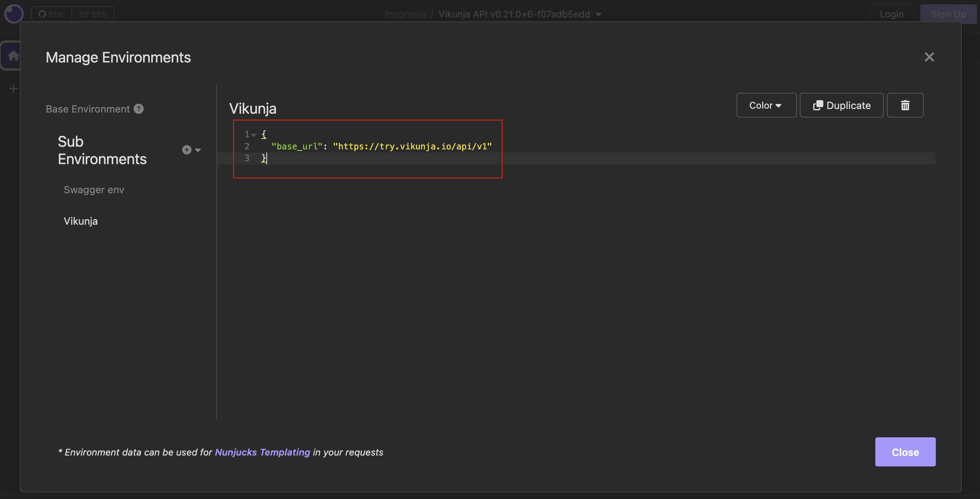Select the Swagger env sub environment
This screenshot has height=499, width=980.
click(94, 190)
